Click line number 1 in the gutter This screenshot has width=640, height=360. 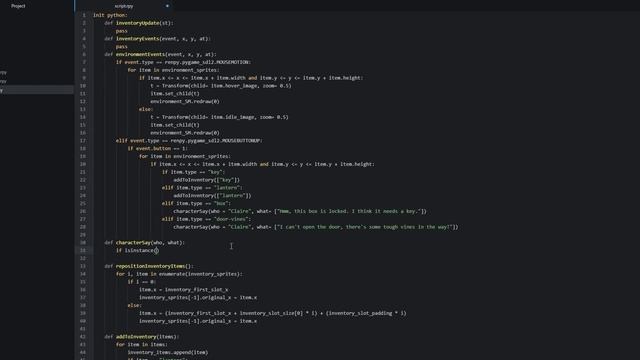click(84, 15)
